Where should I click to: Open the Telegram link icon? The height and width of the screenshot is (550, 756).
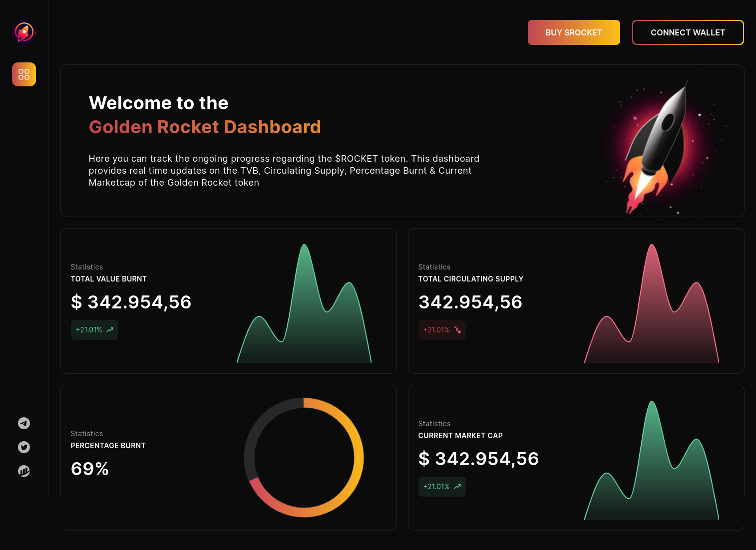click(24, 423)
